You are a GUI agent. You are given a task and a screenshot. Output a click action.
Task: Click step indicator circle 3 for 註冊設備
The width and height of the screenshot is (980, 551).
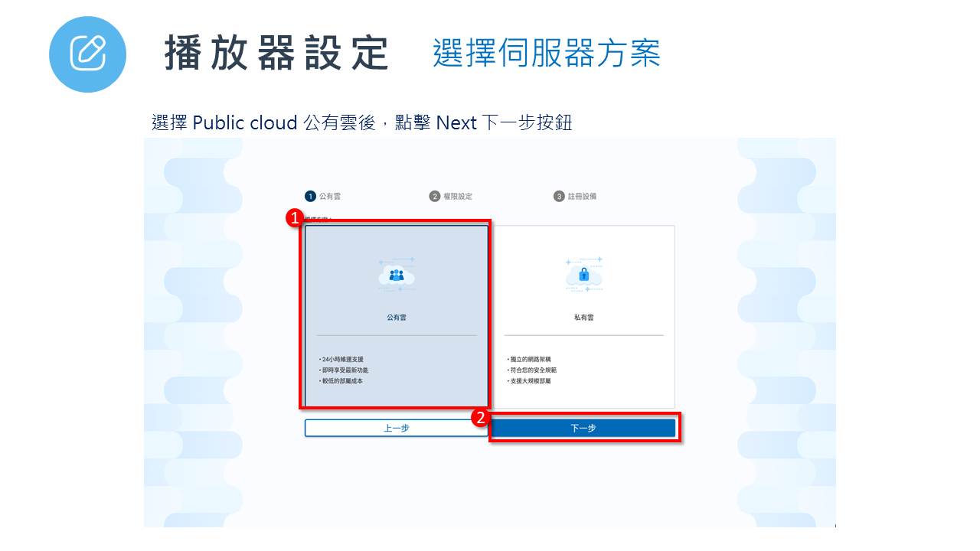pos(560,196)
